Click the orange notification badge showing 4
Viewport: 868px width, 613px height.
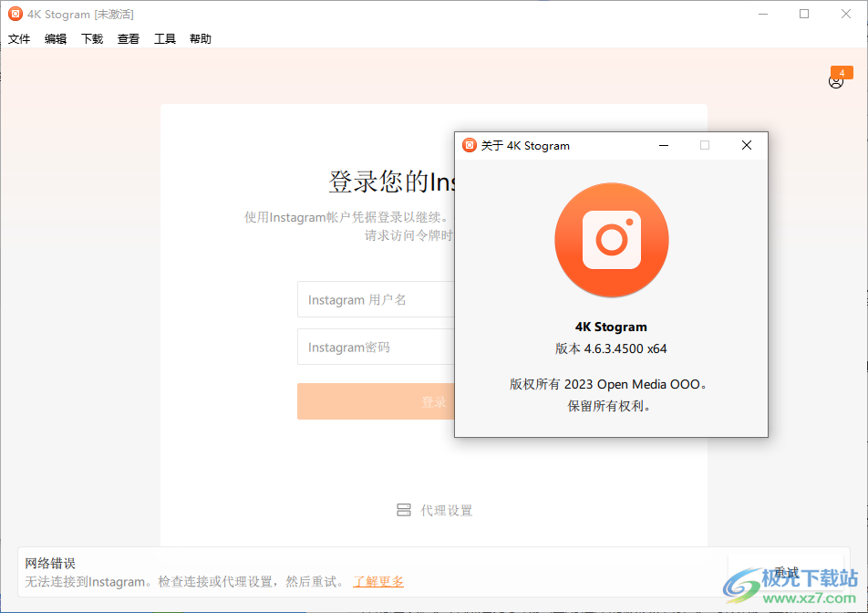[x=842, y=73]
